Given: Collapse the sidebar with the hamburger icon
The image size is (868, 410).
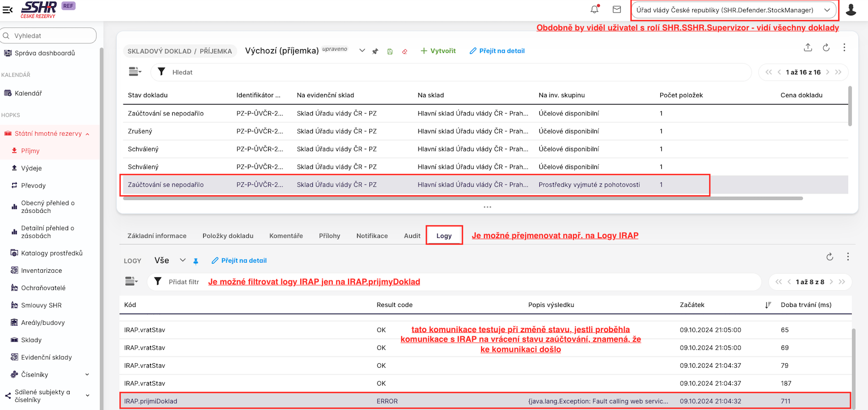Looking at the screenshot, I should (x=8, y=10).
